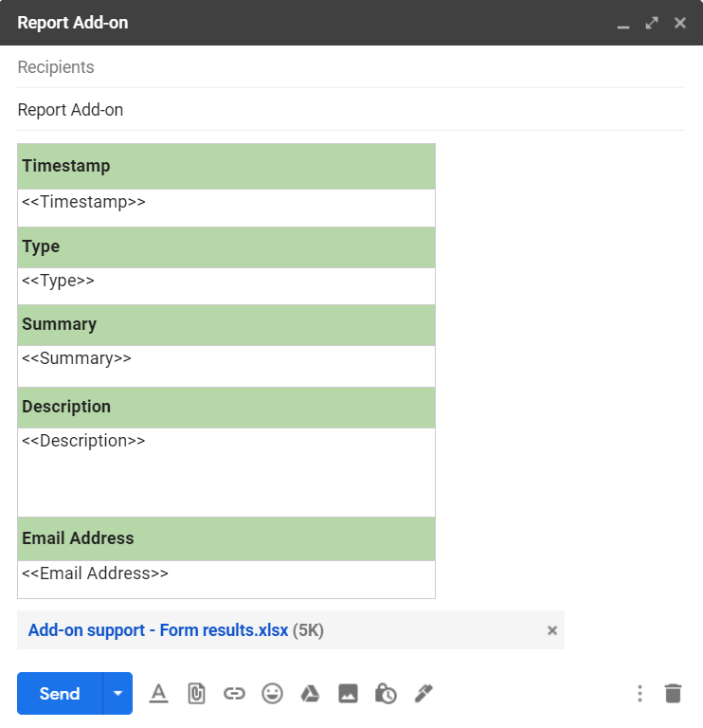This screenshot has width=703, height=728.
Task: Insert files using Google Drive icon
Action: [x=310, y=694]
